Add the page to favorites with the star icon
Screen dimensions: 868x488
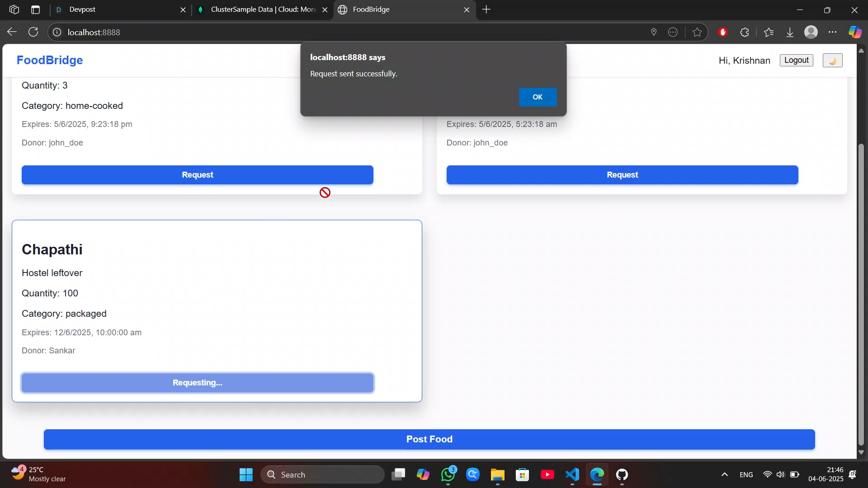pyautogui.click(x=697, y=32)
